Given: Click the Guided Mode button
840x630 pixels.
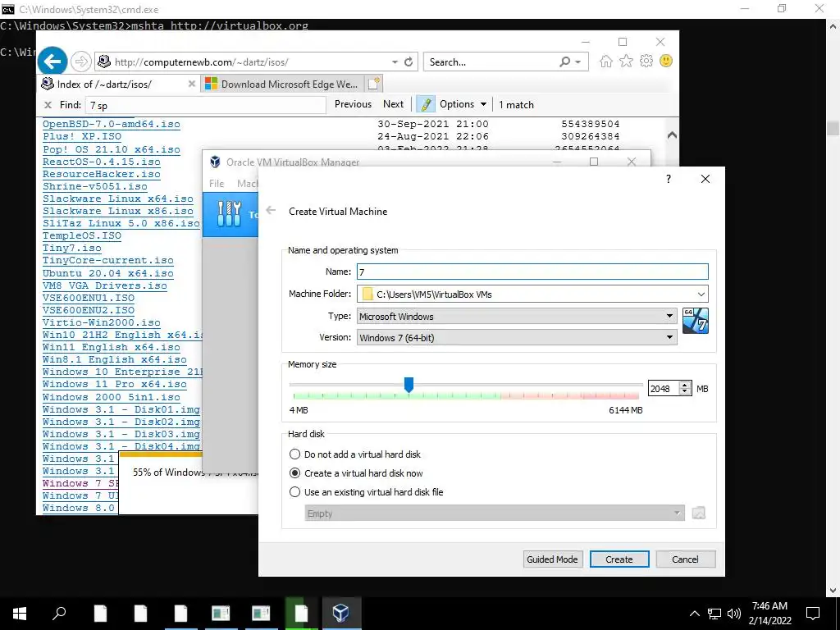Looking at the screenshot, I should coord(552,559).
